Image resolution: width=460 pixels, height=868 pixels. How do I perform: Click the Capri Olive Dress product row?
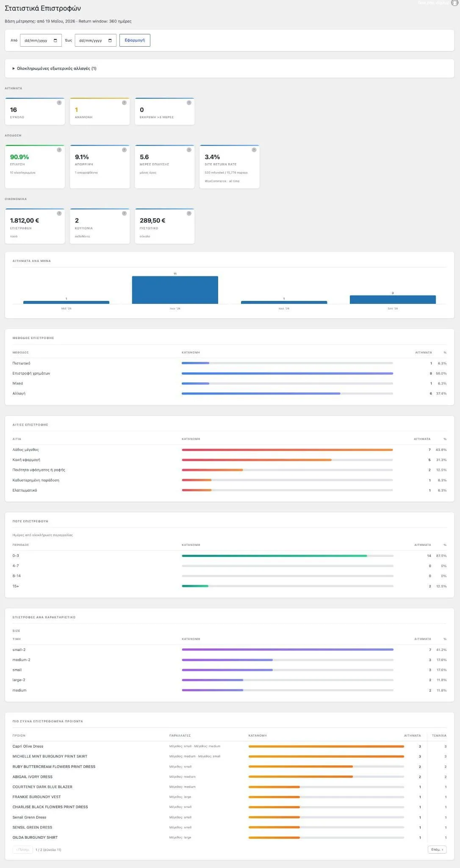point(230,746)
